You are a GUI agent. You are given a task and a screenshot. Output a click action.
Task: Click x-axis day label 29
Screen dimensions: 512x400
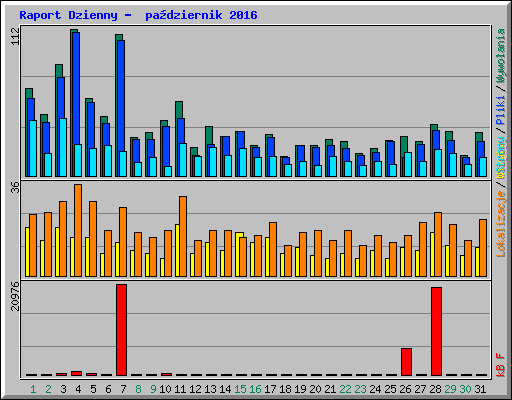click(x=450, y=389)
